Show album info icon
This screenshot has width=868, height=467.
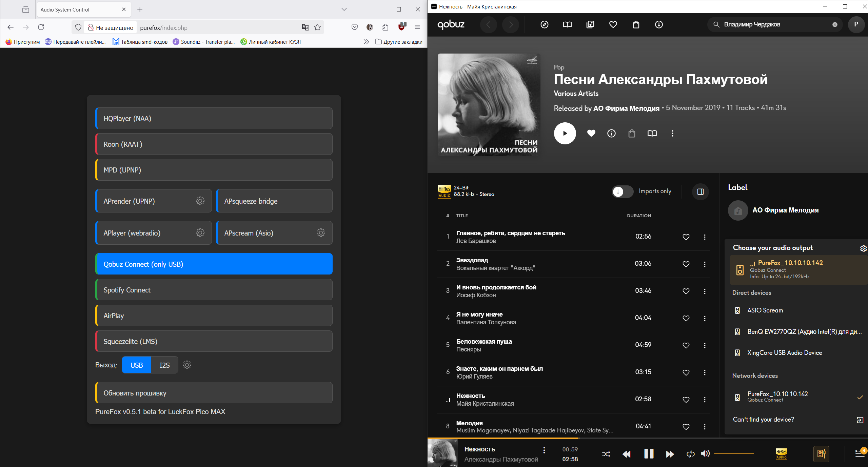(611, 133)
